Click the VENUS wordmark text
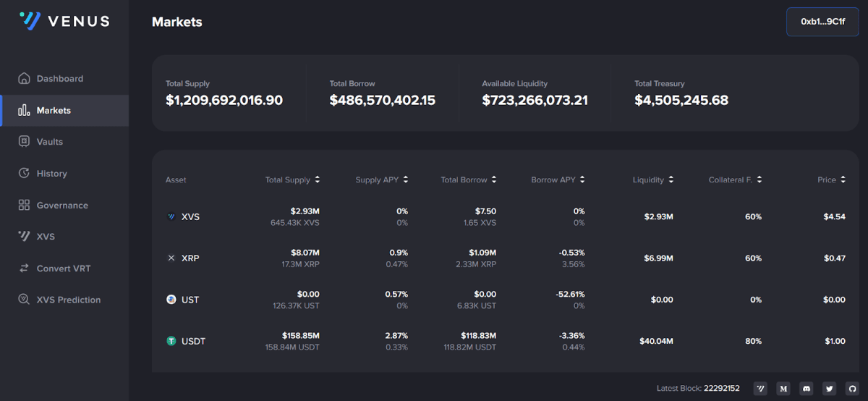The width and height of the screenshot is (868, 401). click(x=78, y=22)
